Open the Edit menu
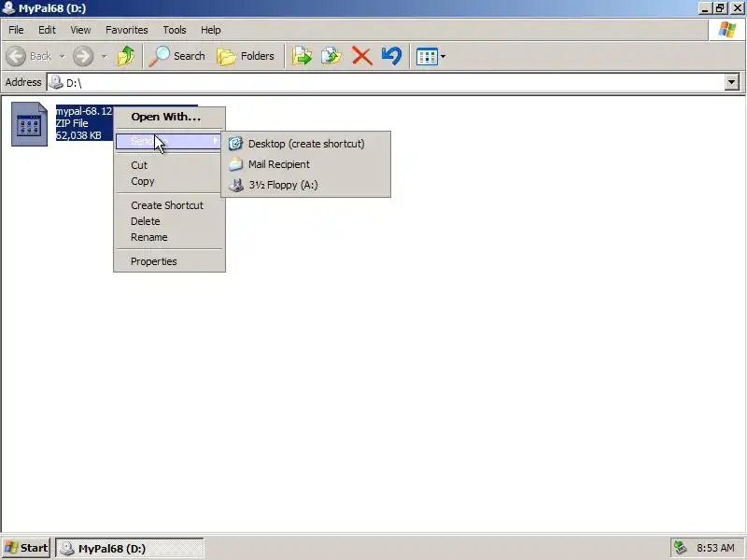The image size is (747, 560). pyautogui.click(x=47, y=30)
